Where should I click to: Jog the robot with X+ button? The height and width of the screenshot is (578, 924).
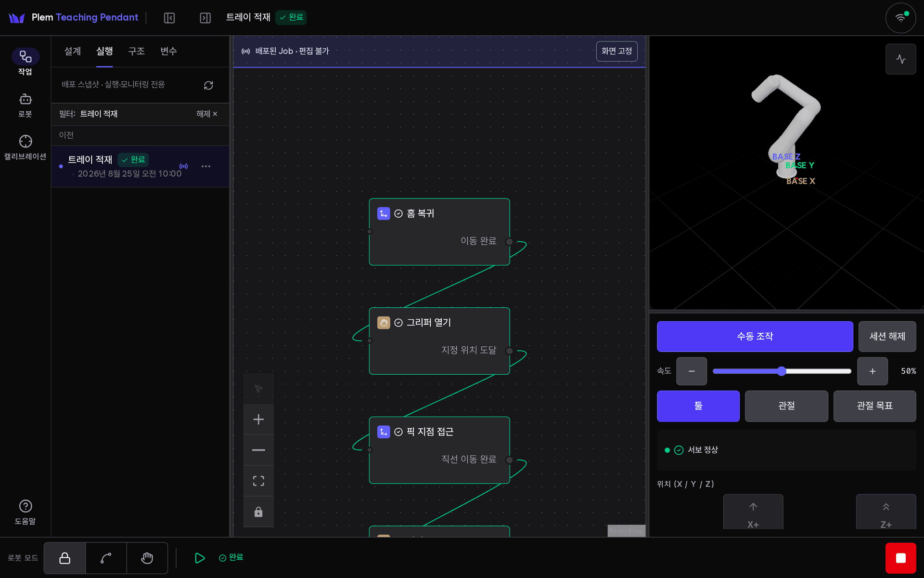[x=753, y=512]
